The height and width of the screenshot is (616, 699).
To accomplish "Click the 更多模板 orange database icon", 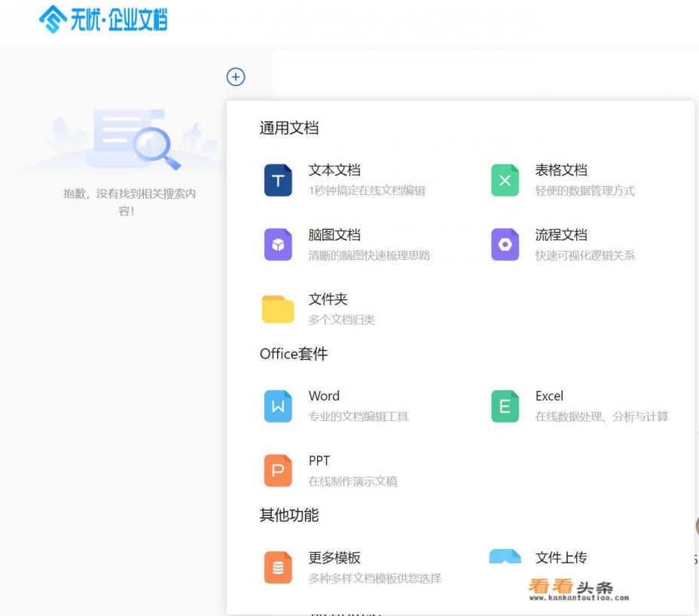I will tap(278, 568).
